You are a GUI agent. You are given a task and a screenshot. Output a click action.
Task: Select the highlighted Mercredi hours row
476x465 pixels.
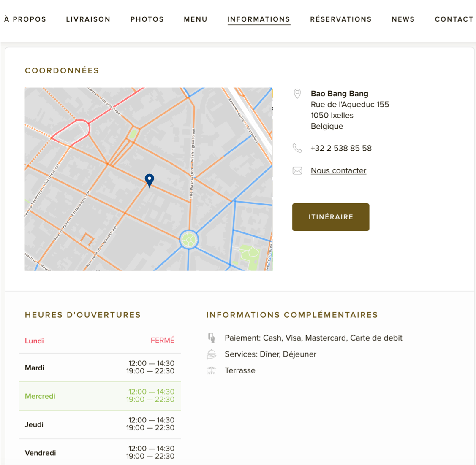pyautogui.click(x=100, y=396)
